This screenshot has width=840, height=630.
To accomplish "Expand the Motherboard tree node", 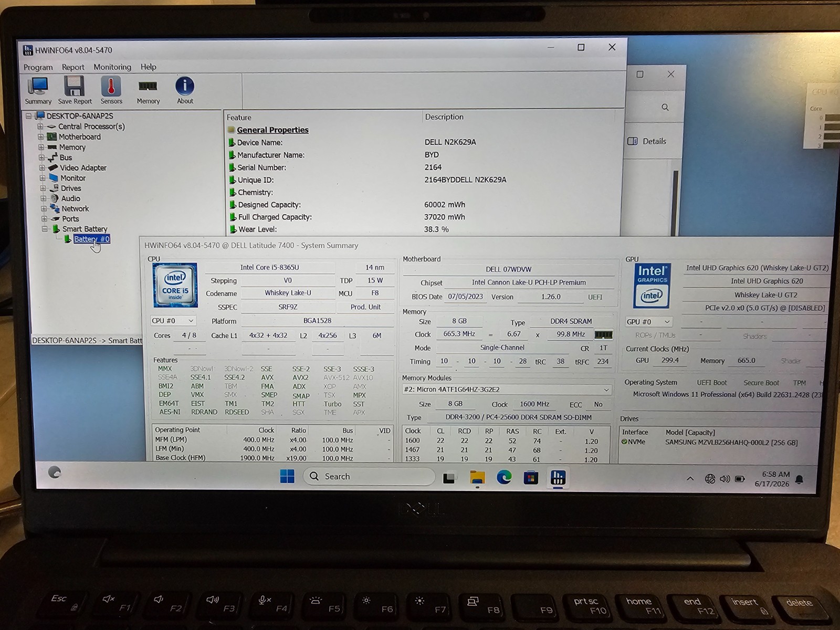I will click(x=41, y=137).
